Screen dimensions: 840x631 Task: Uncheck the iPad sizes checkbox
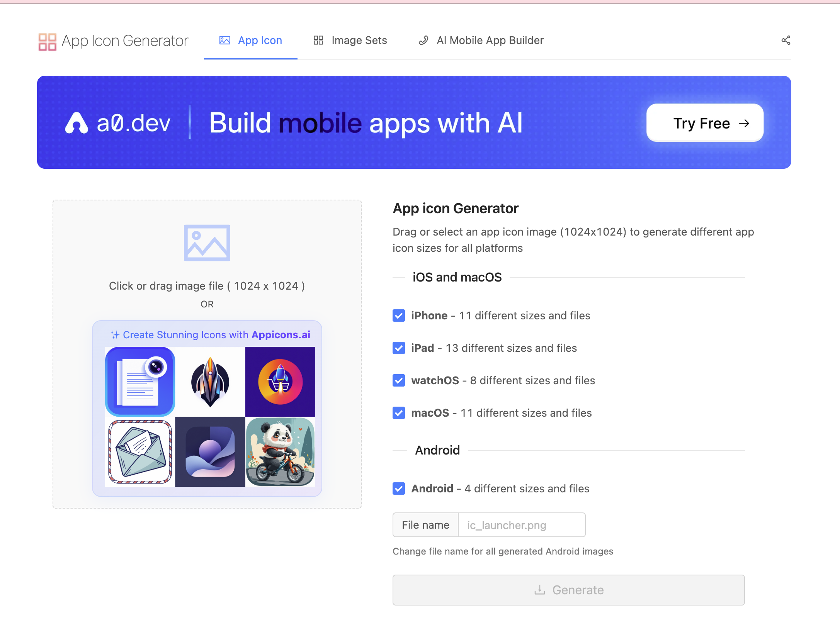click(x=399, y=348)
